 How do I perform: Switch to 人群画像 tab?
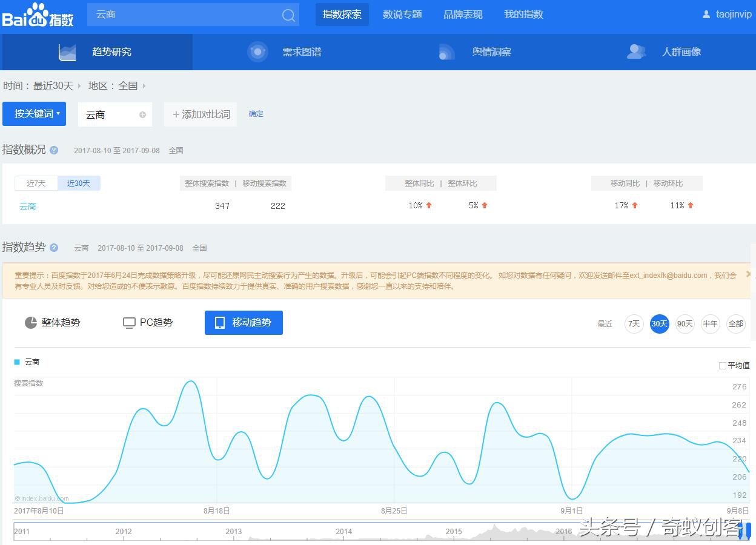(x=664, y=52)
